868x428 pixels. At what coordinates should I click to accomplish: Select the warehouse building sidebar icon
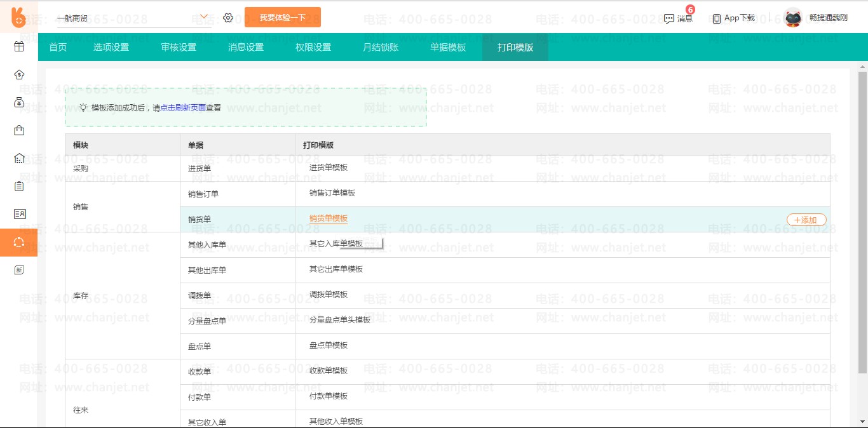pos(19,158)
